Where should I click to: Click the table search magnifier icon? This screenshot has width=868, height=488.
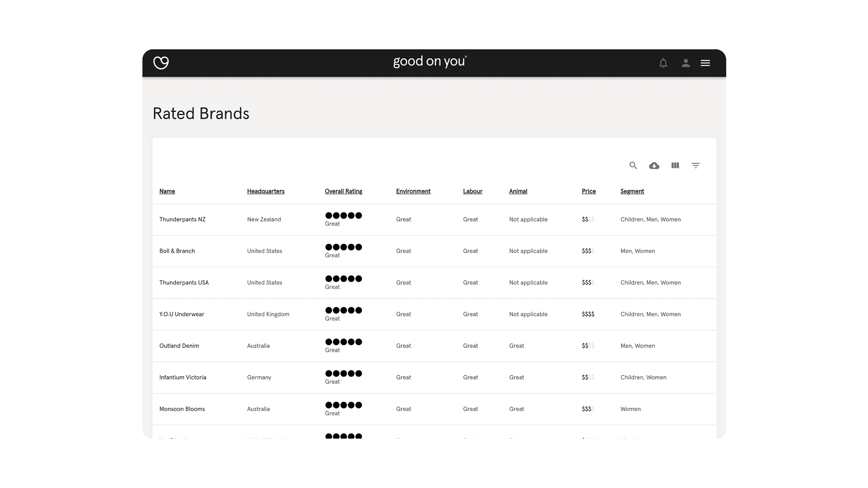(x=633, y=166)
